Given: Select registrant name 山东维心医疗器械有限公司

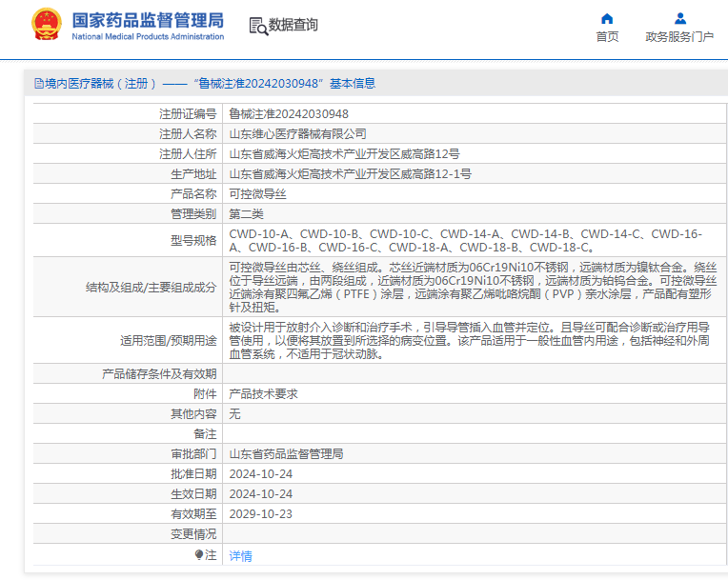Looking at the screenshot, I should pyautogui.click(x=297, y=133).
